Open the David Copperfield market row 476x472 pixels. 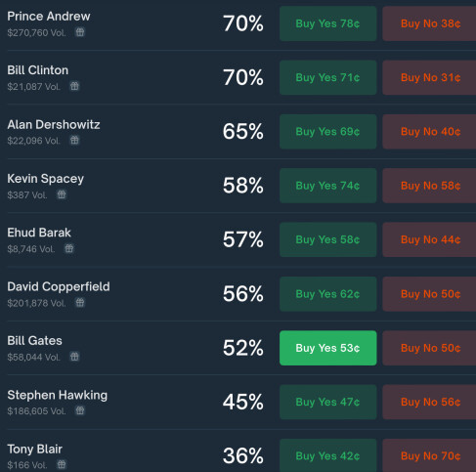[x=238, y=294]
